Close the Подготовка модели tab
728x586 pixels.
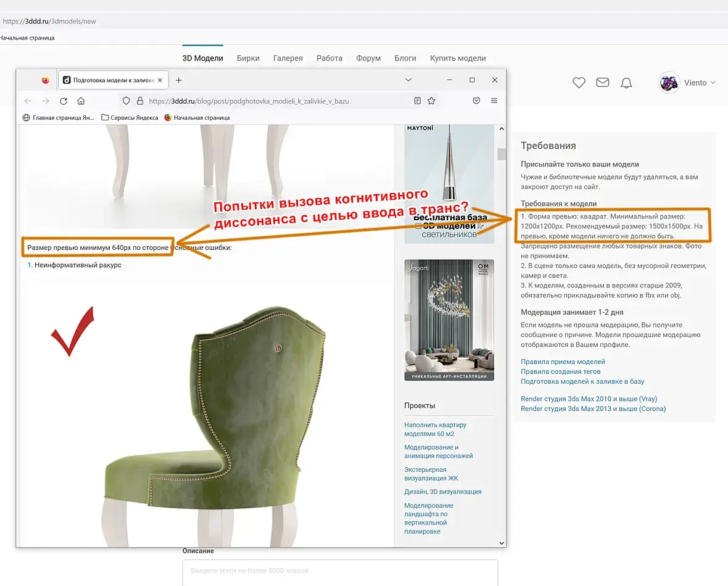coord(160,80)
